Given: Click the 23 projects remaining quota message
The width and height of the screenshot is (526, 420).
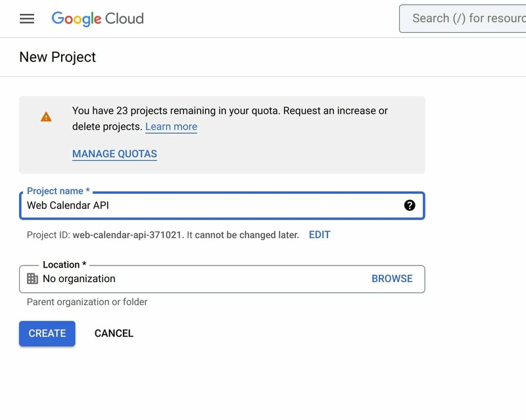Looking at the screenshot, I should pyautogui.click(x=230, y=111).
